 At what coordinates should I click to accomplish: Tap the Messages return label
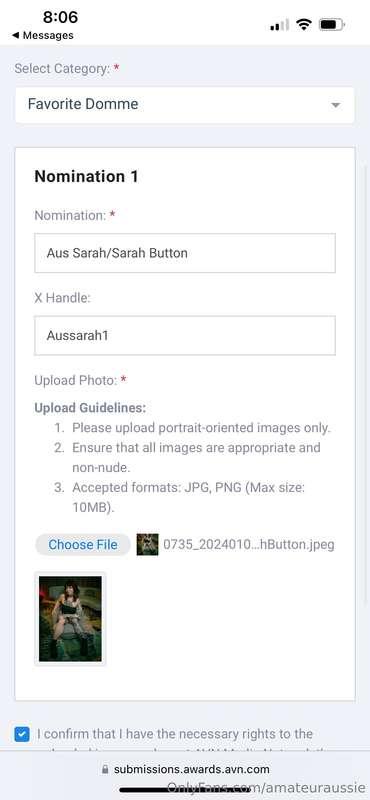point(48,36)
